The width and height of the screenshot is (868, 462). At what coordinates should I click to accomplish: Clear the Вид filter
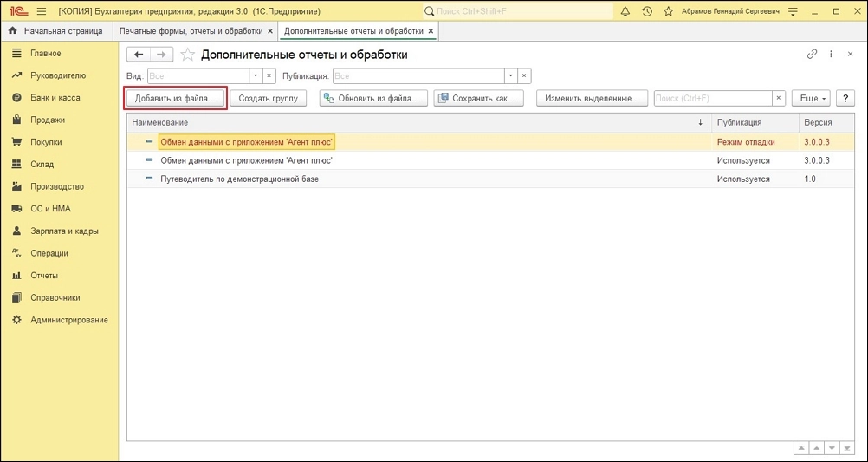click(269, 76)
